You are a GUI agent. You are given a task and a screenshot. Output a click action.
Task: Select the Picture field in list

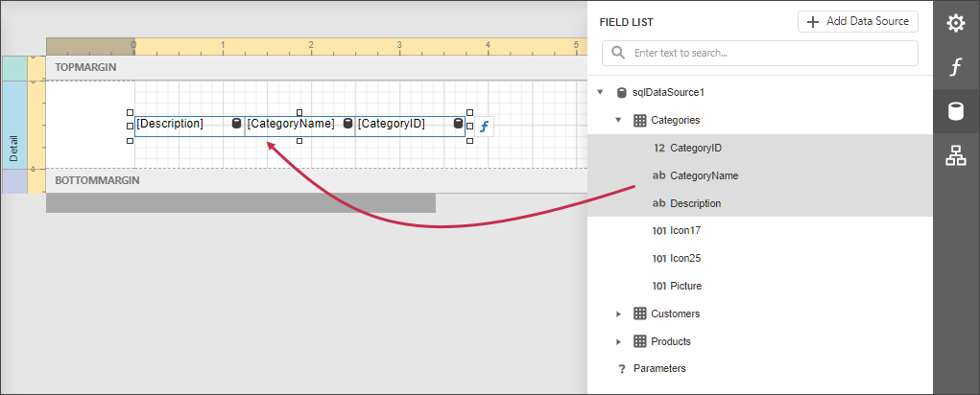(684, 286)
